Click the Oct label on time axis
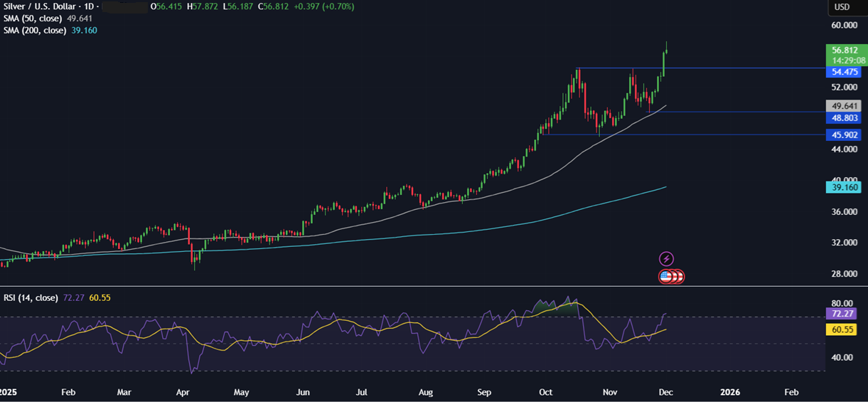Viewport: 868px width, 402px height. coord(546,392)
